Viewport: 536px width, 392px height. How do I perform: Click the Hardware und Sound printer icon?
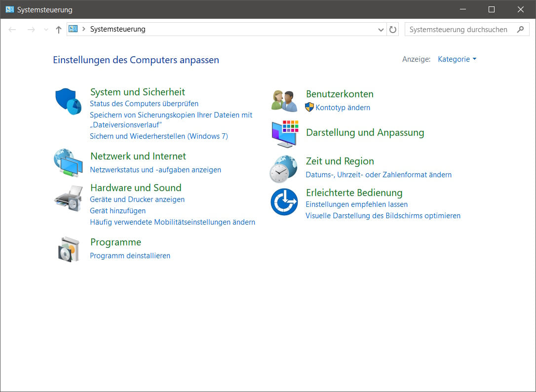tap(68, 197)
